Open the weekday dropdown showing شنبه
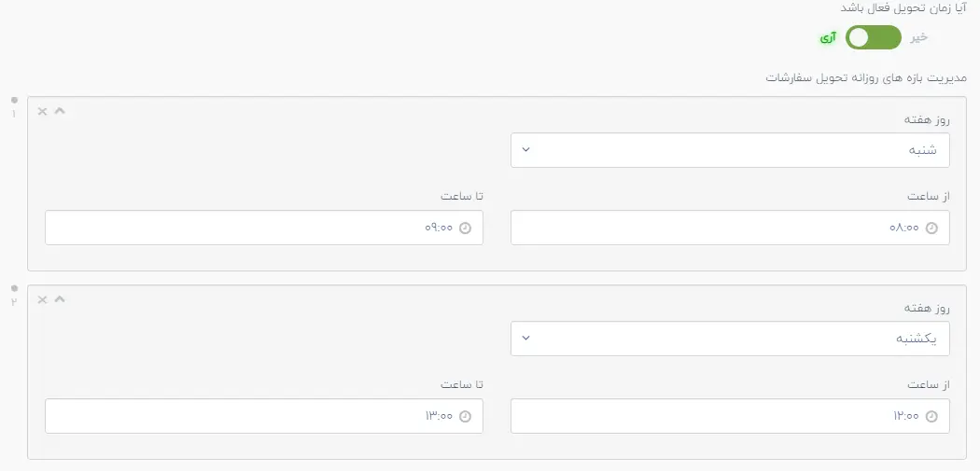The width and height of the screenshot is (980, 471). click(x=730, y=150)
